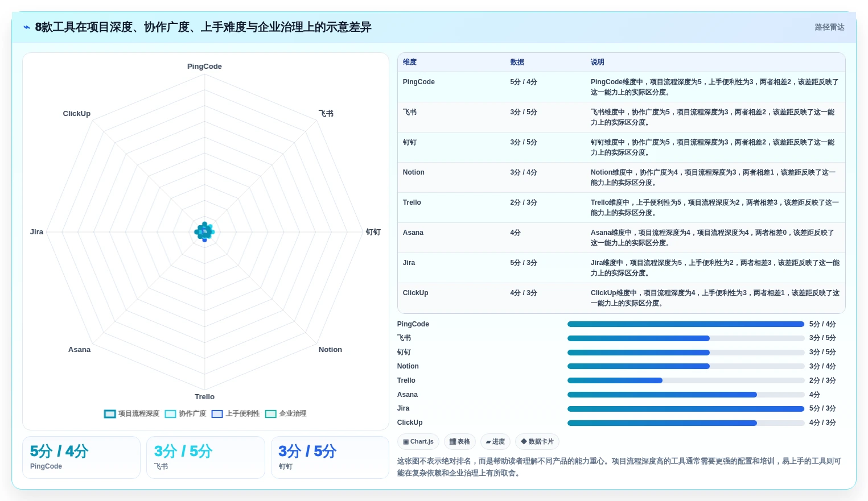Click the footnote paragraph starting 这张图不表示绝对排名

pyautogui.click(x=619, y=467)
